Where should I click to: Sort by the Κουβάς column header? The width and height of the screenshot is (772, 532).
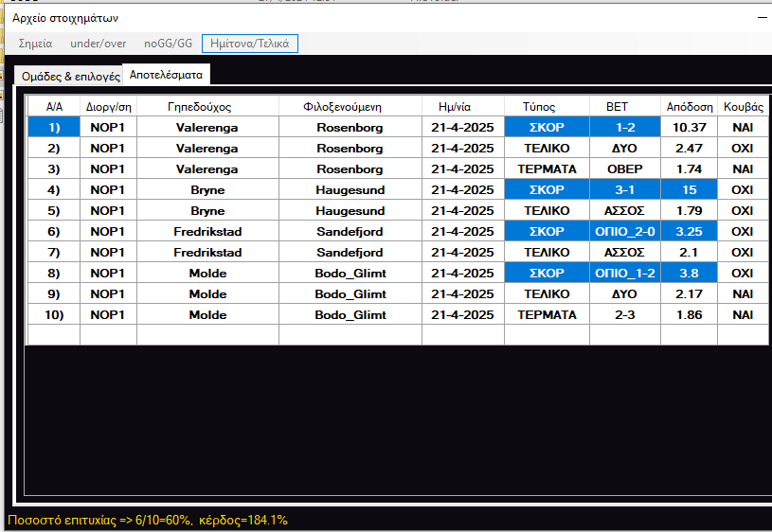[742, 107]
